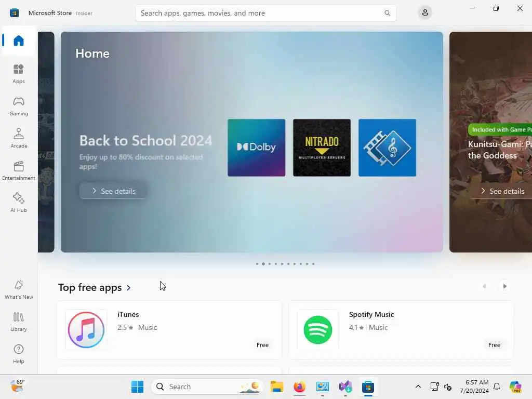Select the last carousel page dot
The height and width of the screenshot is (399, 532).
click(313, 264)
